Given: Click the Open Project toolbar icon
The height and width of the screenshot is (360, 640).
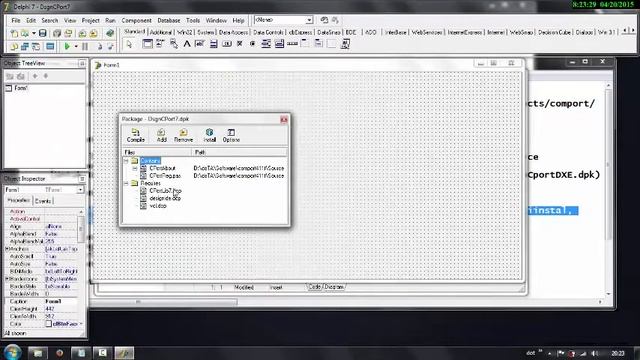Looking at the screenshot, I should click(x=68, y=33).
